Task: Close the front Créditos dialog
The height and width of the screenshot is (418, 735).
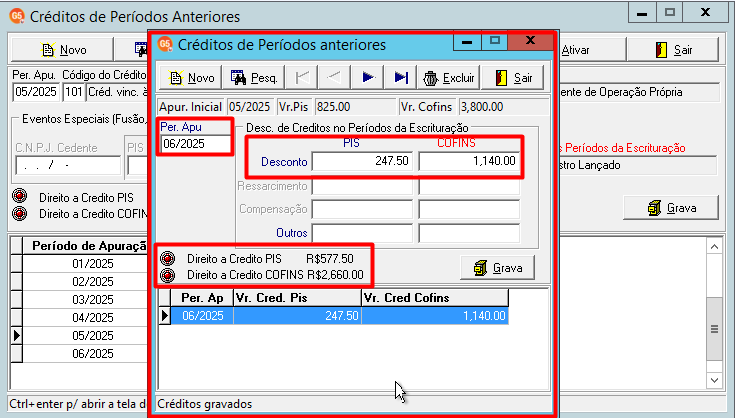Action: (531, 41)
